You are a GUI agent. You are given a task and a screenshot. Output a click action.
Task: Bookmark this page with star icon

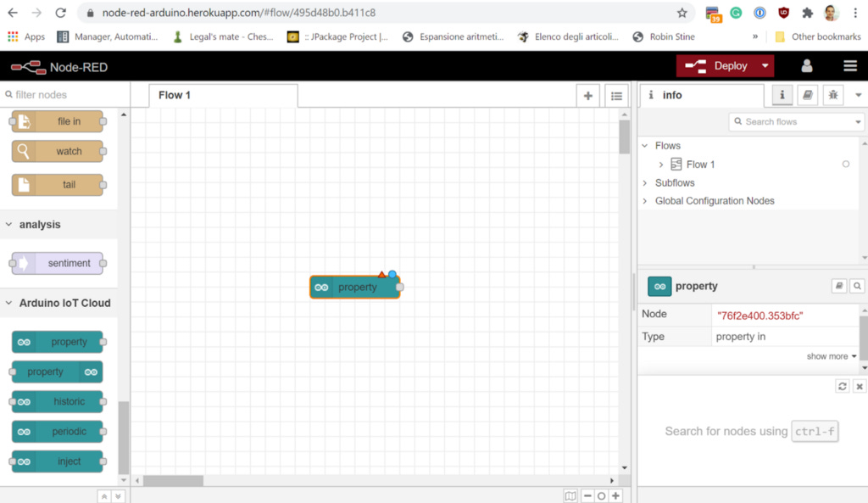click(x=682, y=13)
